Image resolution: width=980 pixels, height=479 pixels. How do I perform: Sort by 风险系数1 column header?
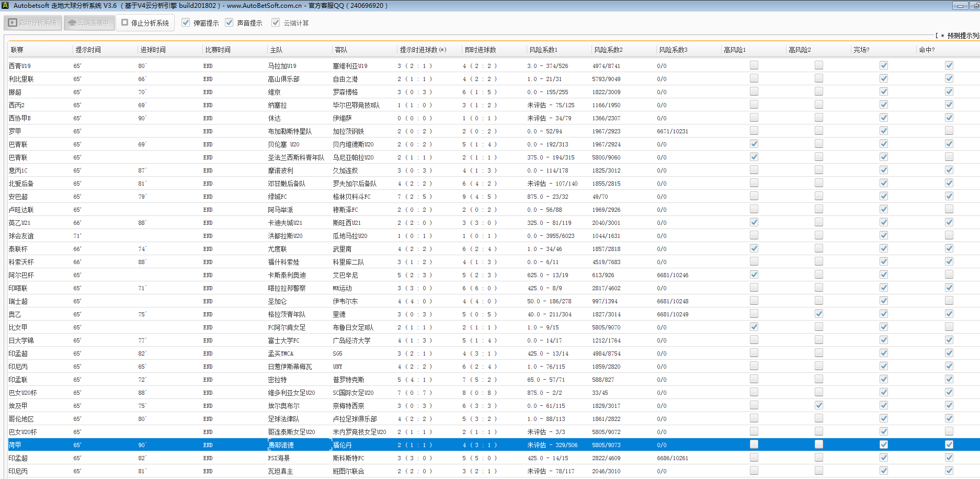[543, 50]
